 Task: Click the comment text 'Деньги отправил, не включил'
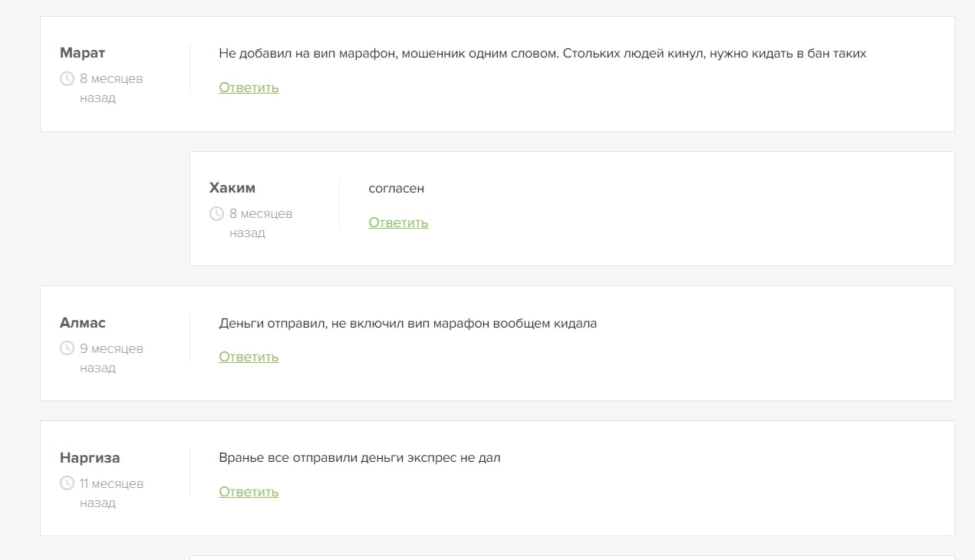[407, 324]
